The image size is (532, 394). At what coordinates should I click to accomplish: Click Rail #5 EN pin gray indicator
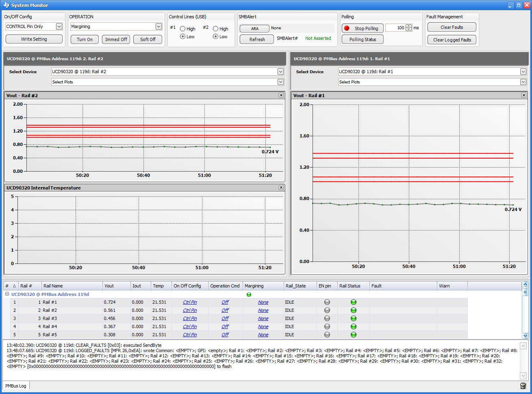327,335
